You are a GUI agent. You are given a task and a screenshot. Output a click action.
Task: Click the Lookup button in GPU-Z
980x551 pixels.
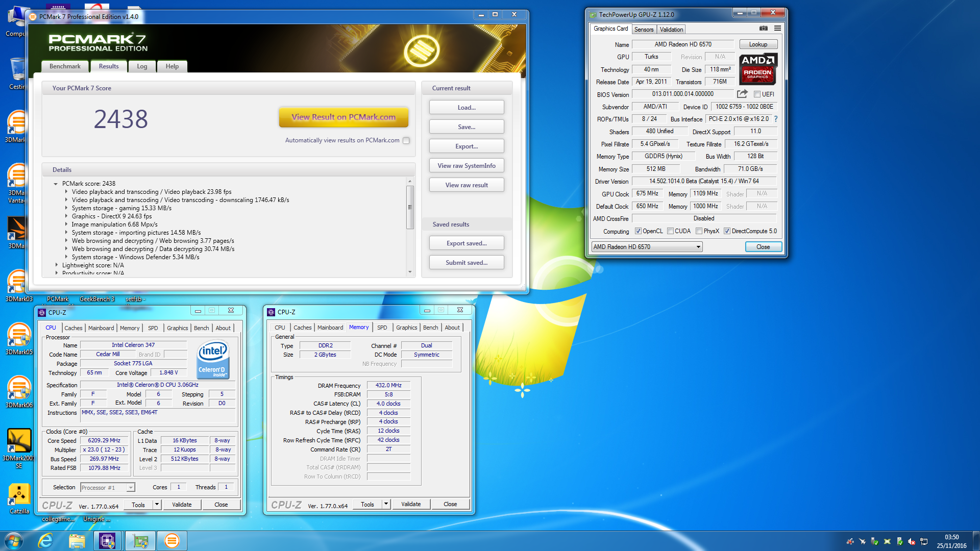pos(758,44)
